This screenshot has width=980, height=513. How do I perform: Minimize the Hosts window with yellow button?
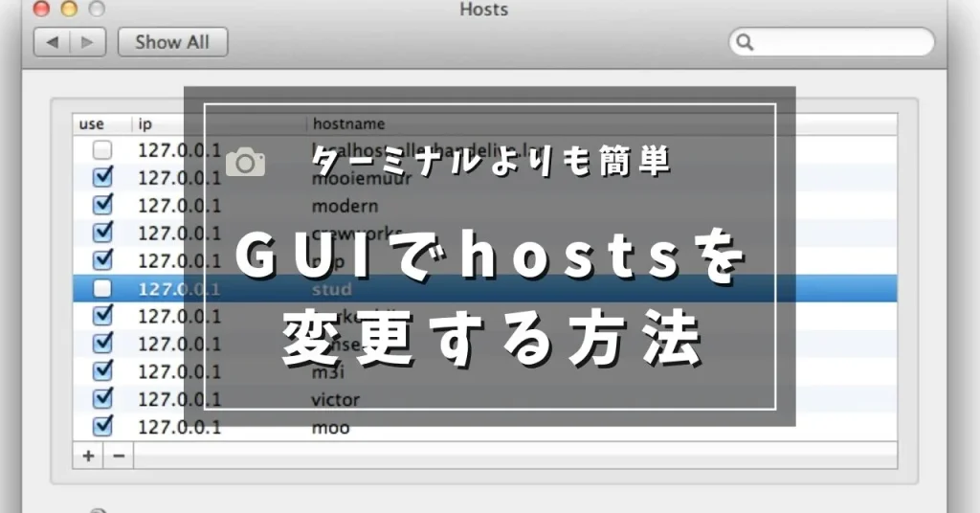[x=69, y=9]
